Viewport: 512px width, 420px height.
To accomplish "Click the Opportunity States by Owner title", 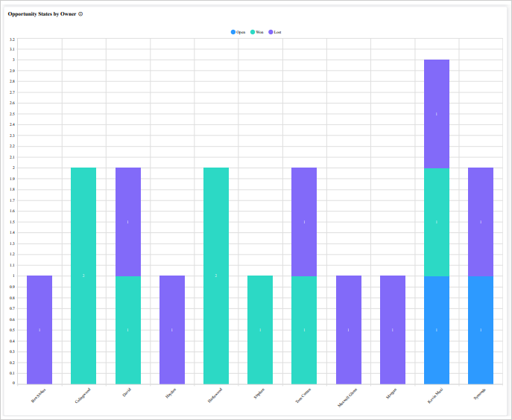I will click(42, 14).
